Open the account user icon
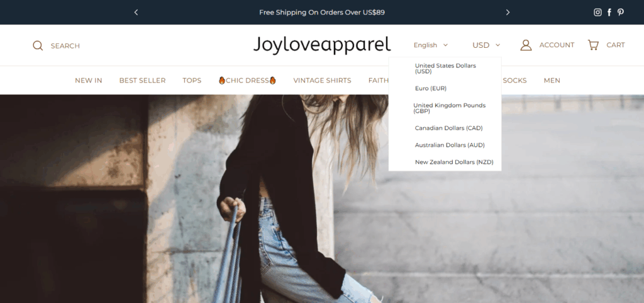 coord(526,45)
